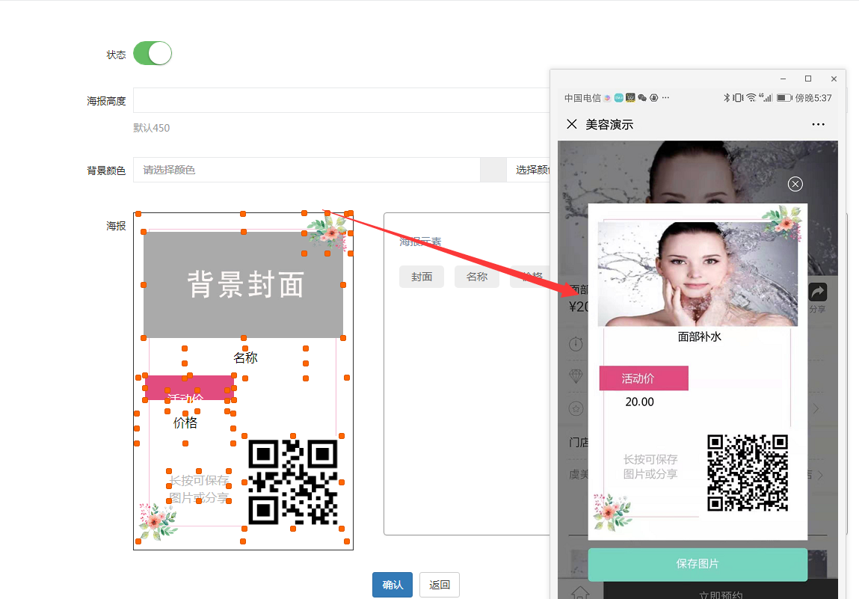Maximize the phone preview window

(808, 79)
